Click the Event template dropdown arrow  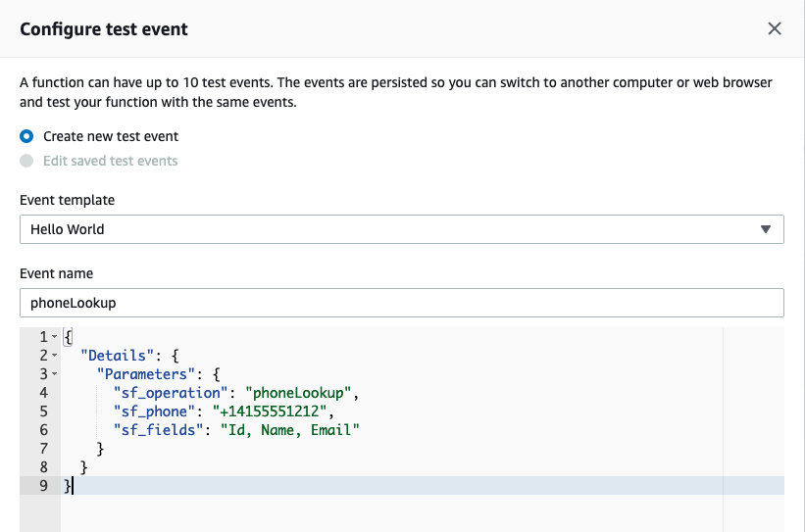(766, 229)
